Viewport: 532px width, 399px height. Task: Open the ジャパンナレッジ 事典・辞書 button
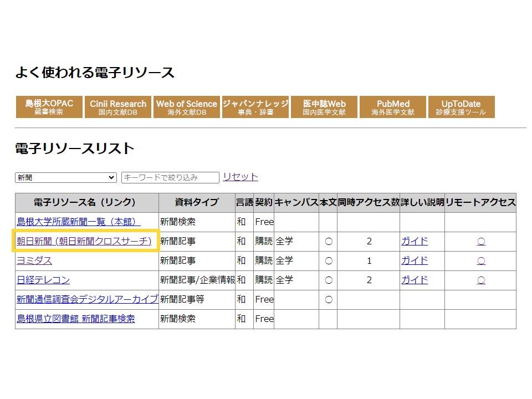(255, 107)
